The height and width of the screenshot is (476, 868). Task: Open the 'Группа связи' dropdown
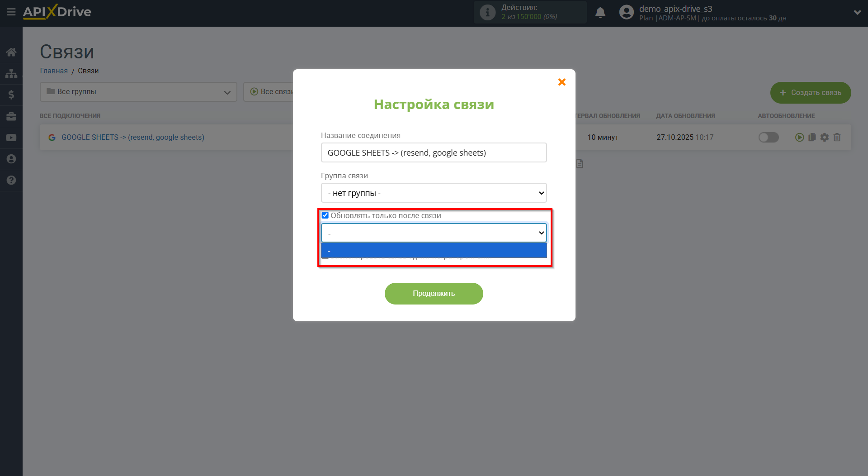434,193
